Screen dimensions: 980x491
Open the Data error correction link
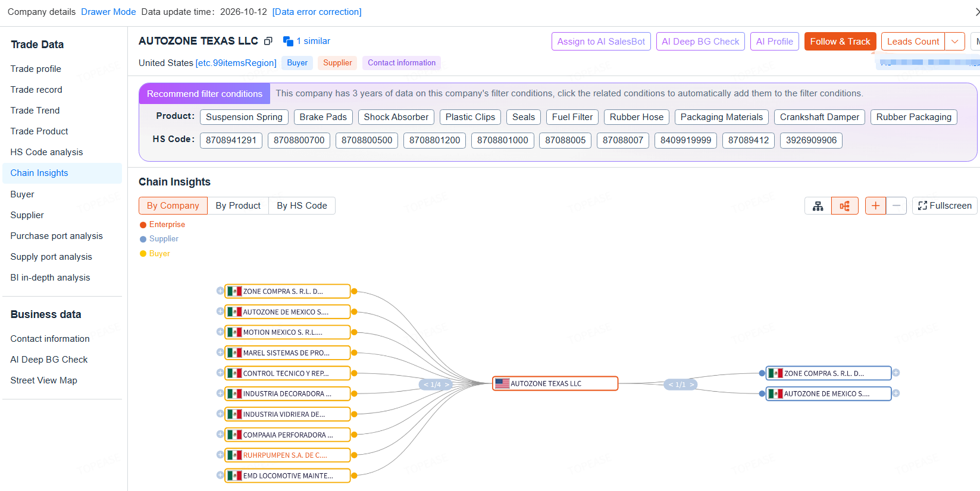[317, 12]
